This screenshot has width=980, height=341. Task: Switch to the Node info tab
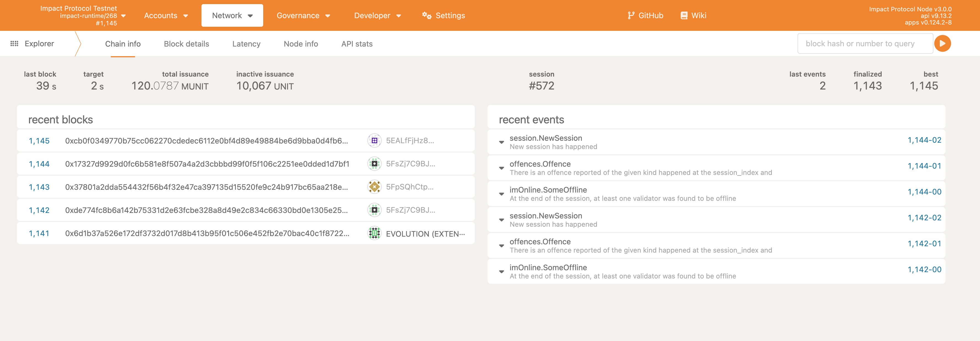tap(301, 44)
